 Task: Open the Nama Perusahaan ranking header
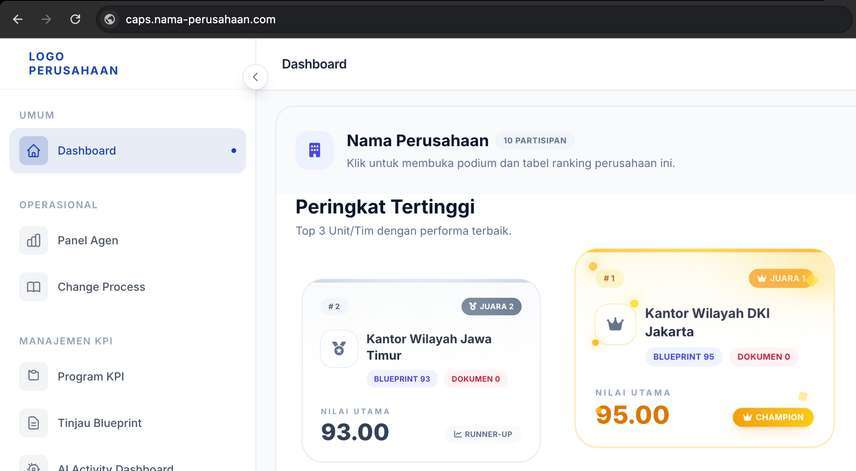coord(567,150)
